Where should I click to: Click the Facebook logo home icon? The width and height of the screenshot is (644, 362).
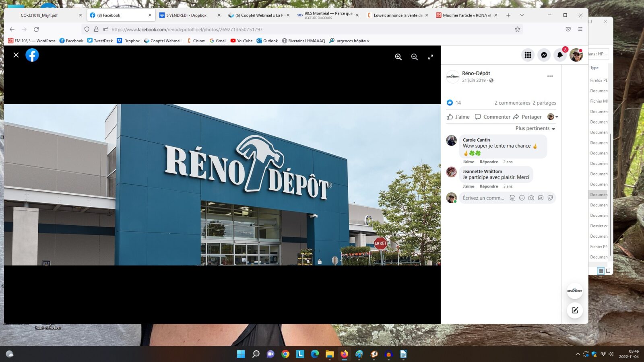(32, 55)
